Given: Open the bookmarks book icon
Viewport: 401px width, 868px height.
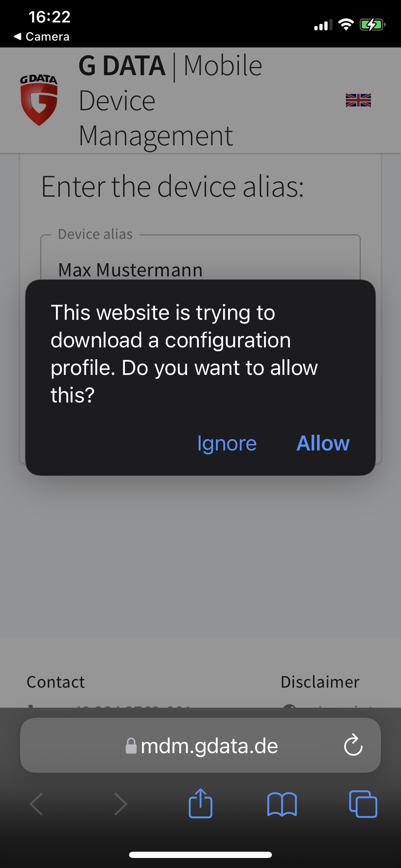Looking at the screenshot, I should [x=282, y=804].
